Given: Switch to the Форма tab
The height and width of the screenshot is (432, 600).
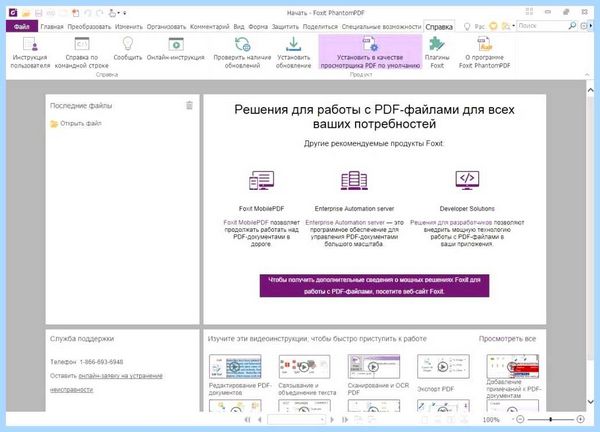Looking at the screenshot, I should (x=258, y=26).
